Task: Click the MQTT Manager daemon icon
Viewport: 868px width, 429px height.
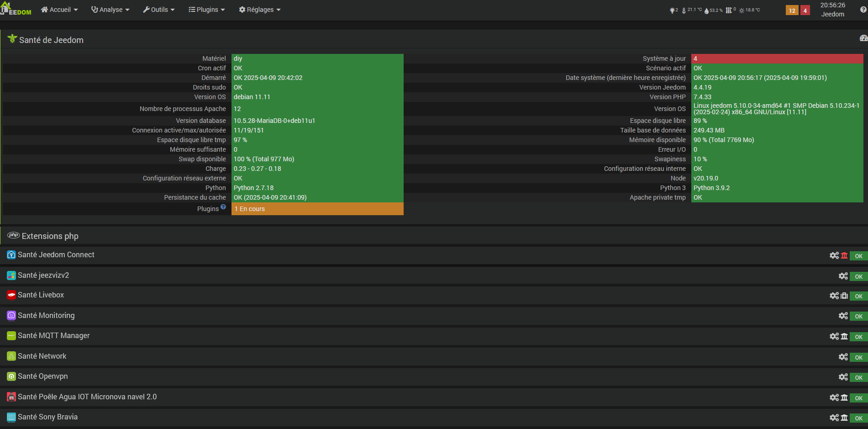Action: tap(844, 336)
